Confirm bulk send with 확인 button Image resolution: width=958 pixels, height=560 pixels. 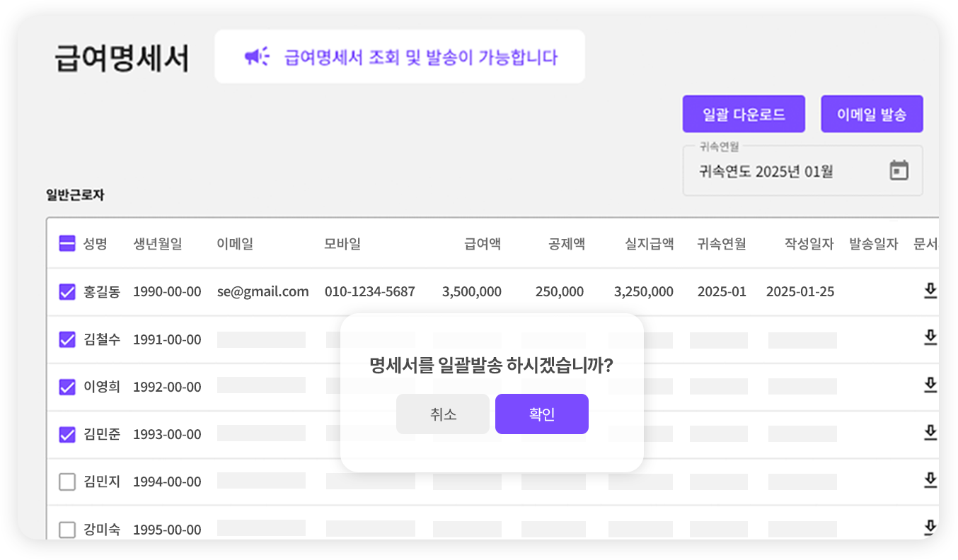(x=542, y=414)
